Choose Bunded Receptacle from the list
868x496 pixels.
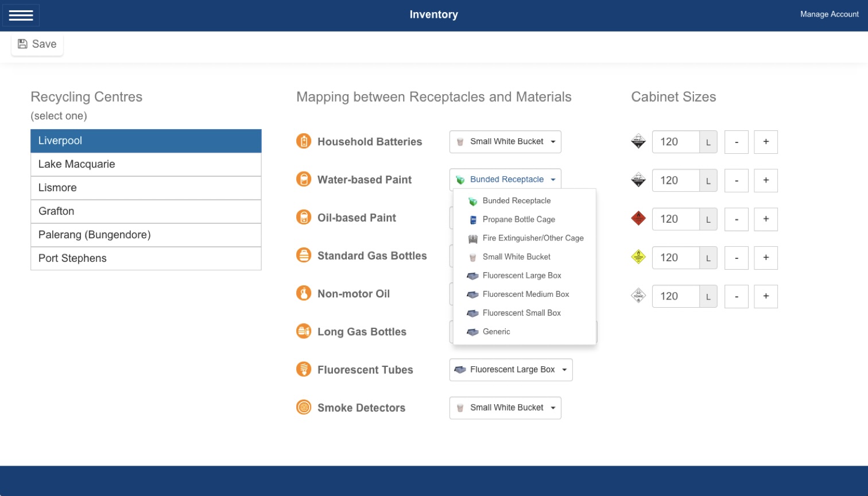525,201
